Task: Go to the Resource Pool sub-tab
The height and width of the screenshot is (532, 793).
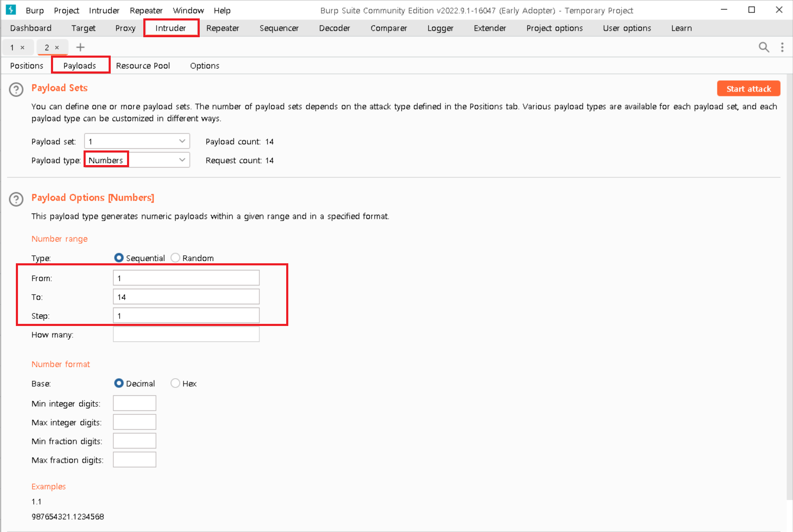Action: point(143,66)
